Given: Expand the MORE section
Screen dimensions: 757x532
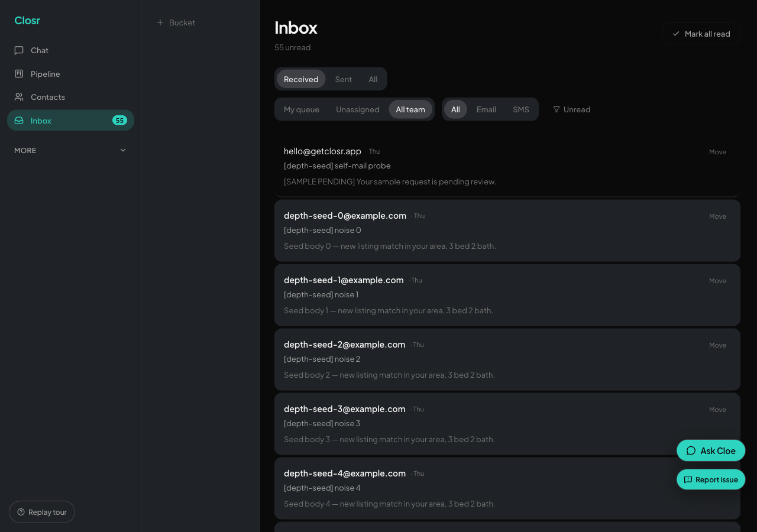Looking at the screenshot, I should point(70,150).
